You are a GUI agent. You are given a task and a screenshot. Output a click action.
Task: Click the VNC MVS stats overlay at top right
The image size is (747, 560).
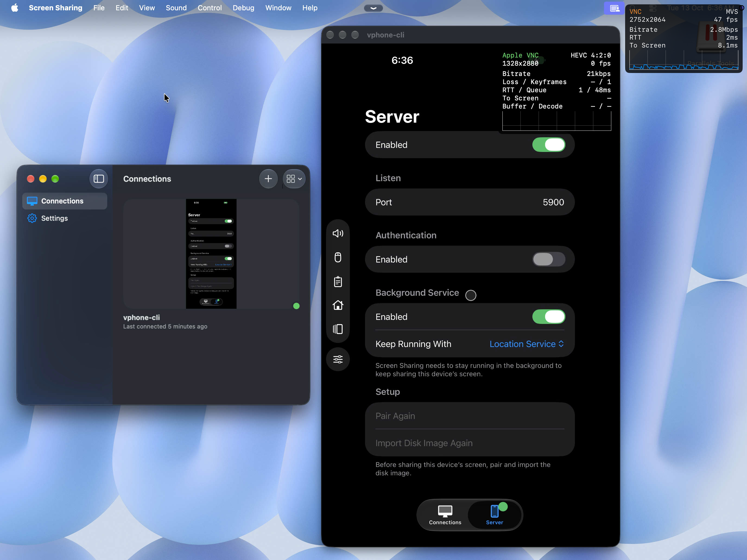tap(683, 39)
